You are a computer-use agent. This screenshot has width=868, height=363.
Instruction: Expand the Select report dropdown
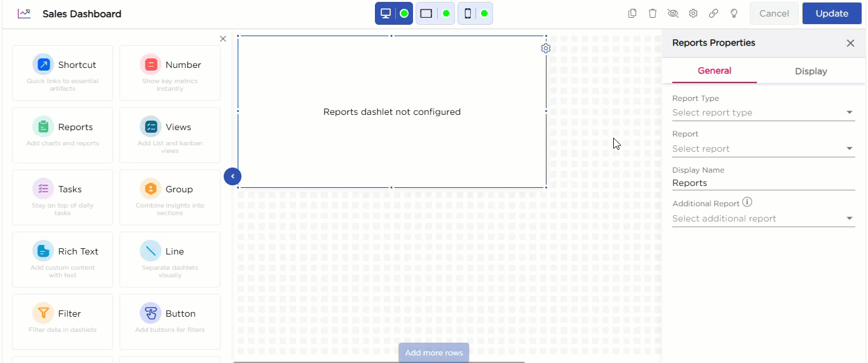coord(763,148)
